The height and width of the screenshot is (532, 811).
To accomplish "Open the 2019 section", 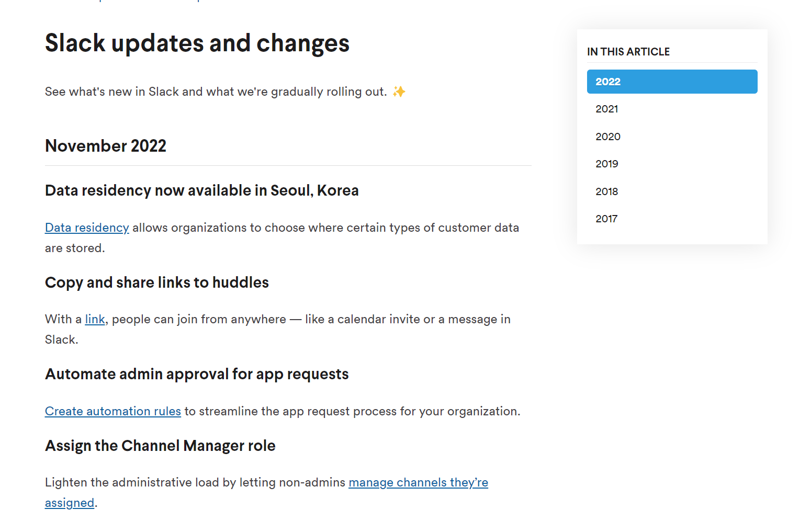I will point(607,164).
